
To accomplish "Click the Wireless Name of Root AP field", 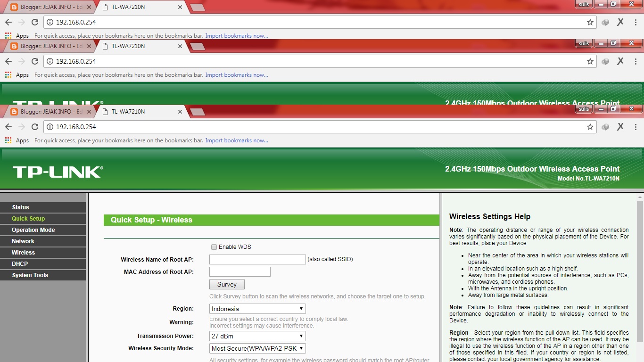I will [x=257, y=259].
